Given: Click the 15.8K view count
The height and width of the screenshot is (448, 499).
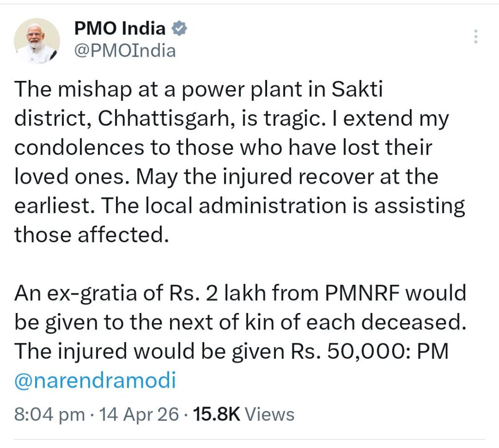Looking at the screenshot, I should click(x=216, y=414).
